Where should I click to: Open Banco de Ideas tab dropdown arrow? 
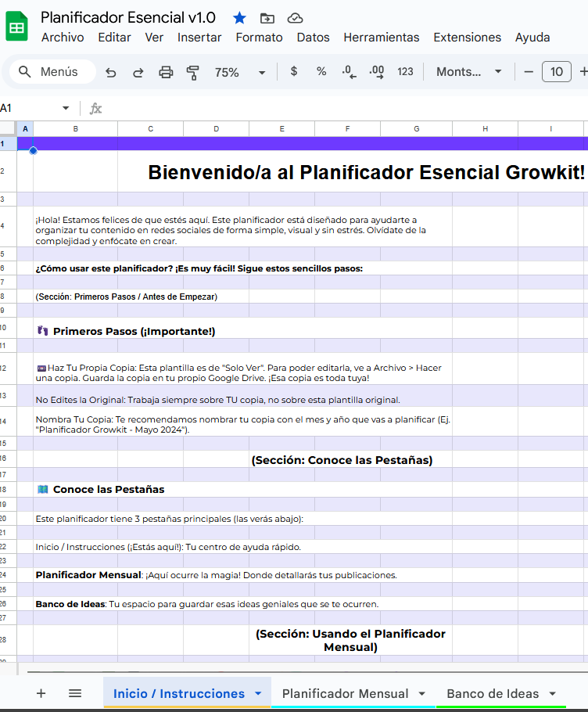point(552,693)
